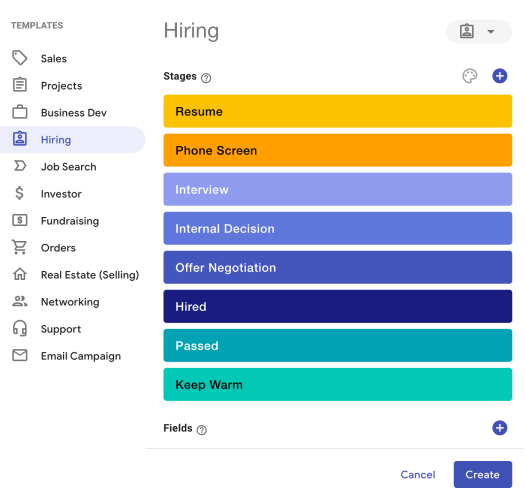Add a new field with plus icon
This screenshot has width=525, height=500.
tap(499, 428)
